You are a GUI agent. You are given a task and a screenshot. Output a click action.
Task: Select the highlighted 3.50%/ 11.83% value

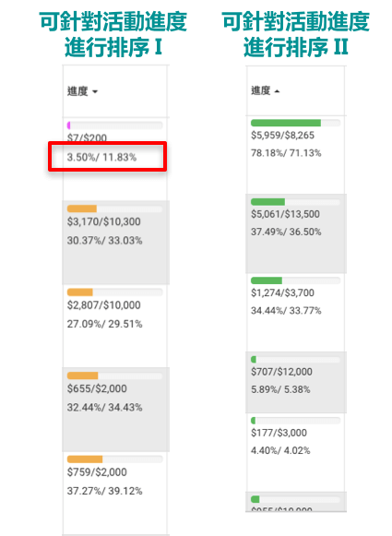pyautogui.click(x=101, y=157)
